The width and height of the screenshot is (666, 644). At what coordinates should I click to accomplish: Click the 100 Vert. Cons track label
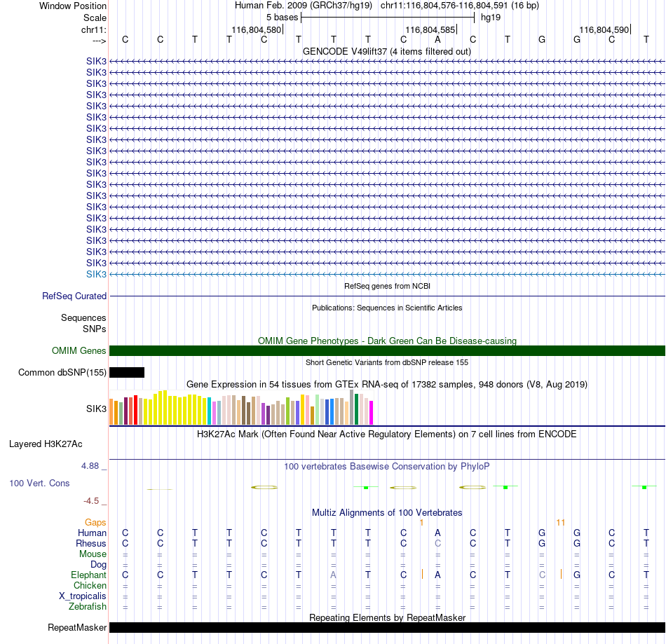point(39,483)
